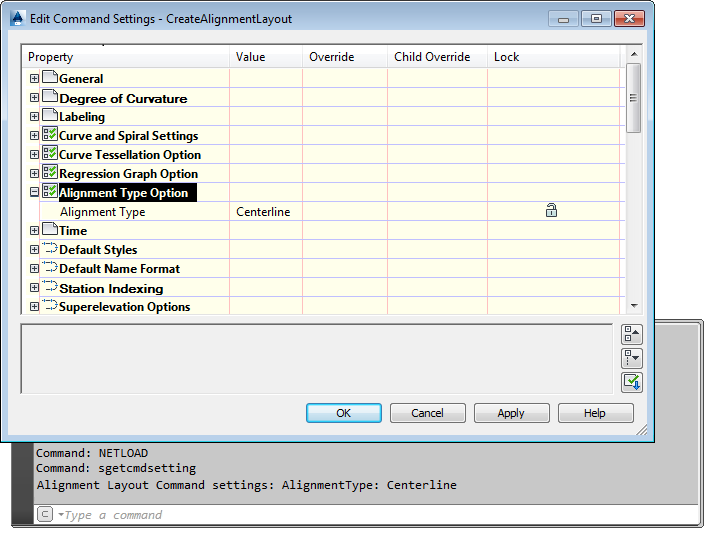
Task: Select the Alignment Type Option heading
Action: [127, 193]
